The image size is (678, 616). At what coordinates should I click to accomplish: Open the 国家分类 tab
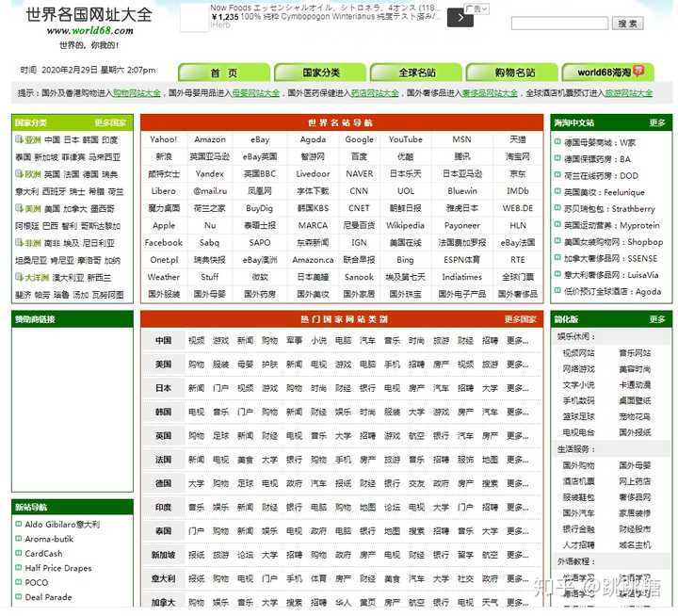click(320, 73)
